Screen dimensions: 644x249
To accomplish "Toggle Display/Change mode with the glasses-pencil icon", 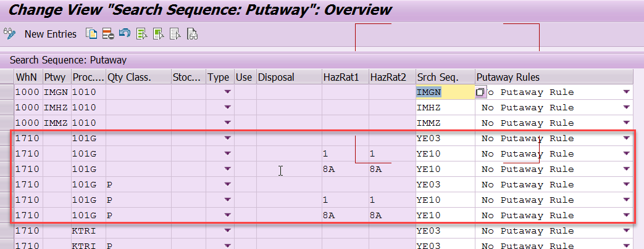I will click(x=9, y=34).
